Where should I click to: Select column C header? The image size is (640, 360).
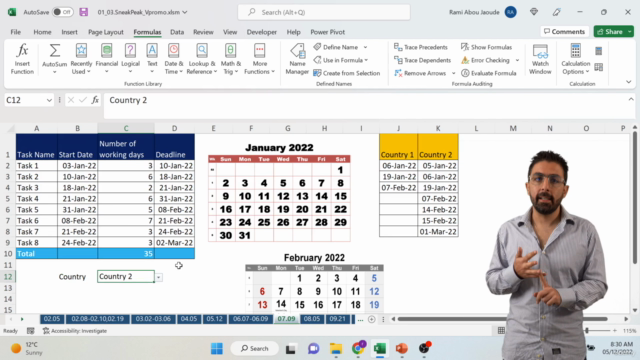tap(126, 128)
